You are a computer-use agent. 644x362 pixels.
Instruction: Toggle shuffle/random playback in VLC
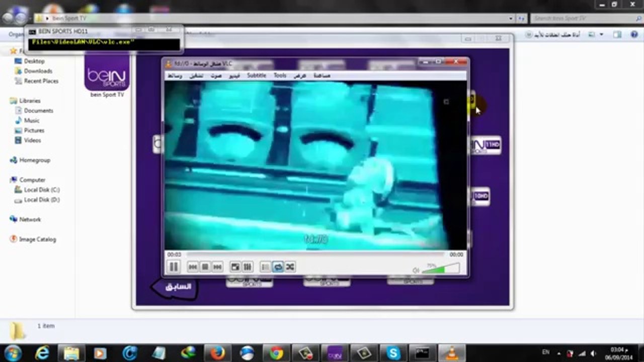tap(290, 267)
